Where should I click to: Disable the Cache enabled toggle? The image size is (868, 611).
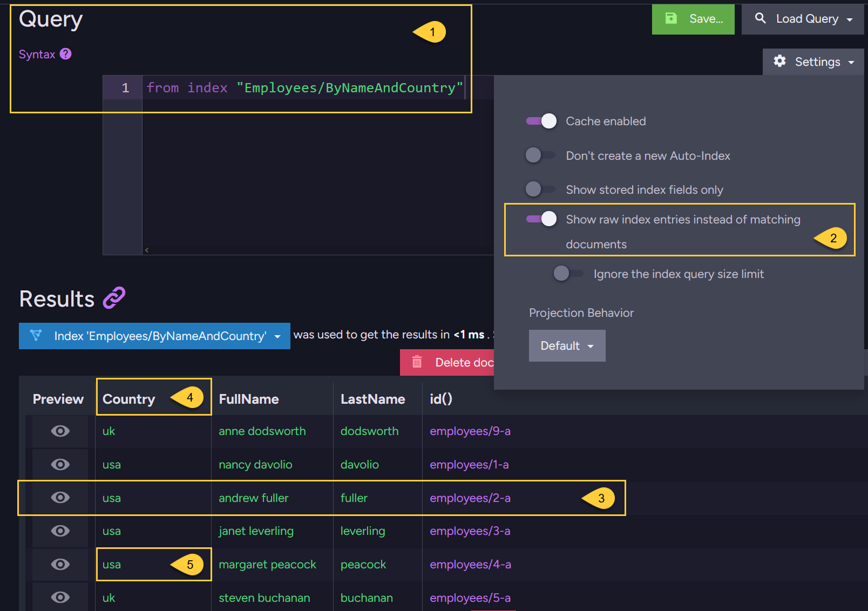pos(541,121)
